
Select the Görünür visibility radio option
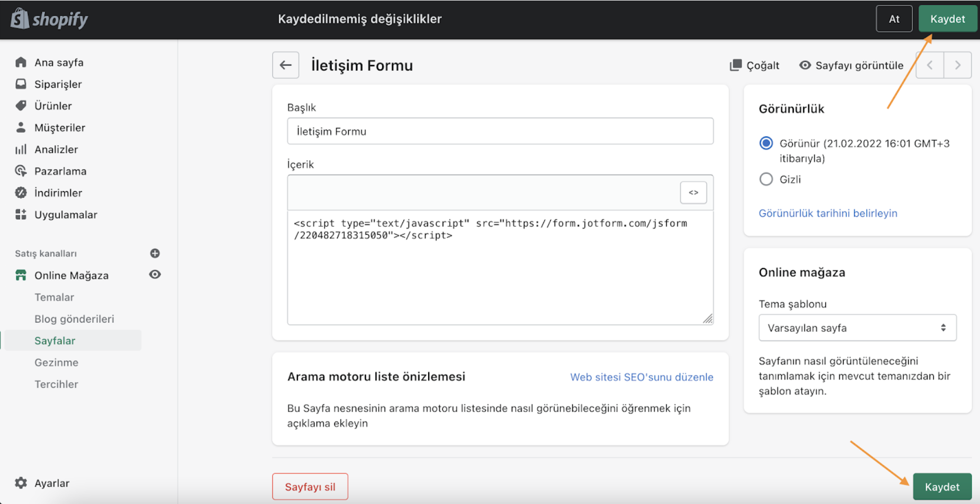[766, 143]
